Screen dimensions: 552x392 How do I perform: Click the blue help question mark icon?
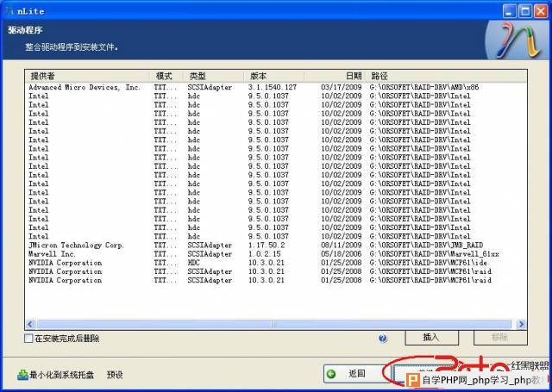382,339
